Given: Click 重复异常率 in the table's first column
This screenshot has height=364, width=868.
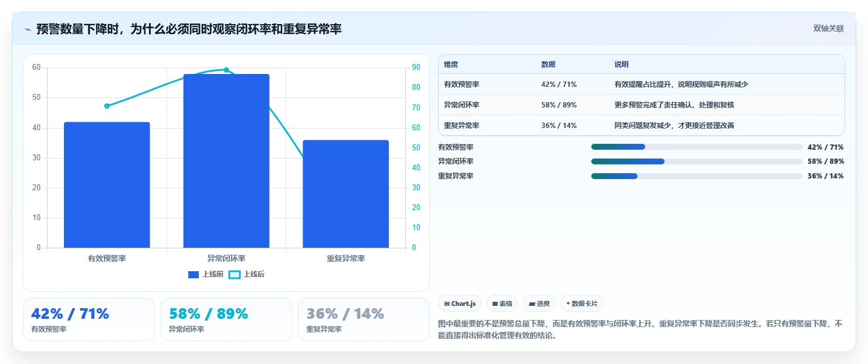Looking at the screenshot, I should [x=462, y=125].
